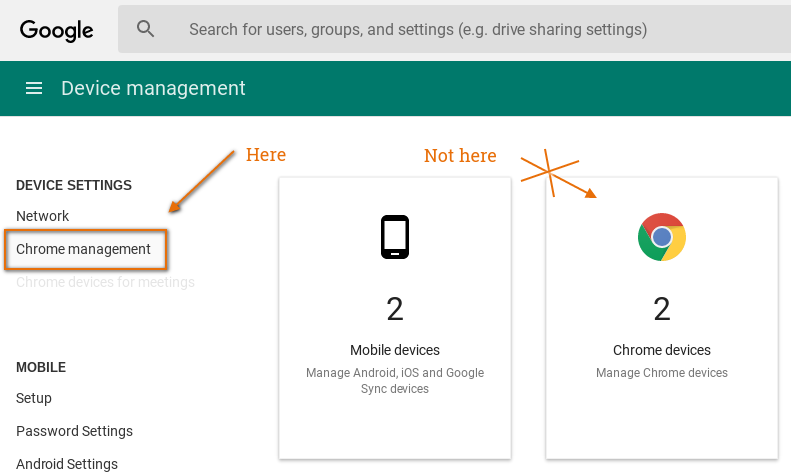Open Network device settings
Image resolution: width=791 pixels, height=473 pixels.
[42, 216]
